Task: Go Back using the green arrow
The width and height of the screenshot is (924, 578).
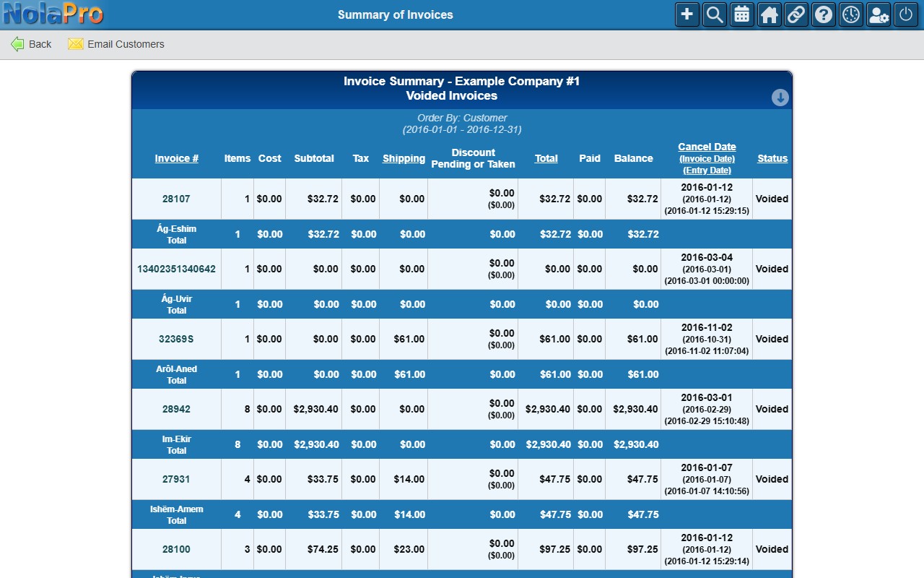Action: tap(31, 44)
